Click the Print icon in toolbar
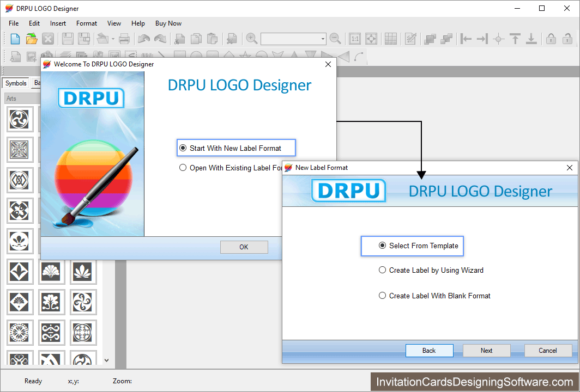 click(124, 39)
